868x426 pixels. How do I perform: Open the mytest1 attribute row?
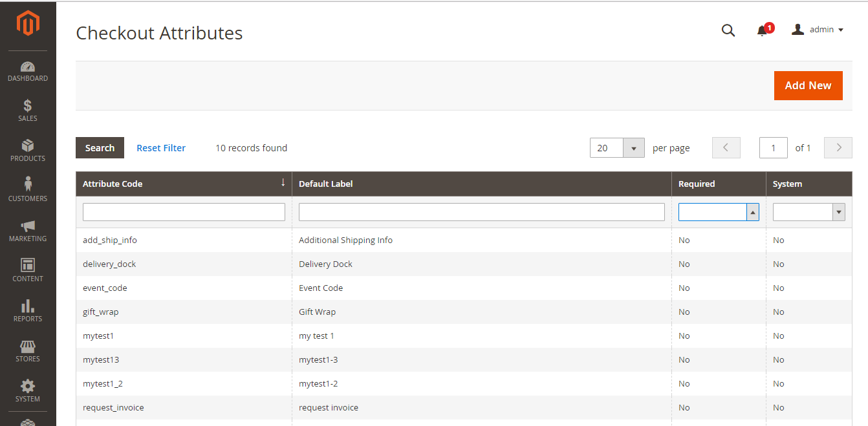tap(464, 335)
